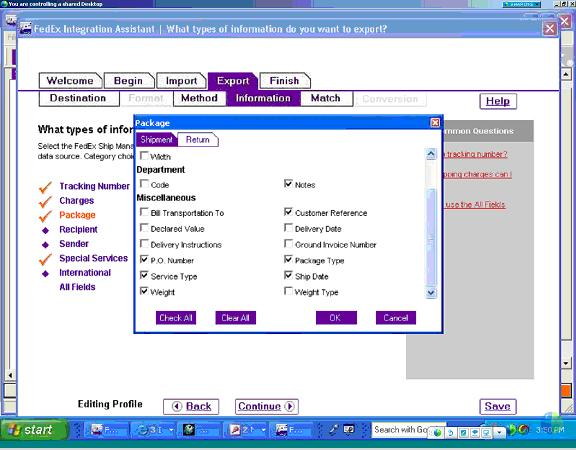
Task: Click the Search with Google field
Action: pyautogui.click(x=400, y=429)
